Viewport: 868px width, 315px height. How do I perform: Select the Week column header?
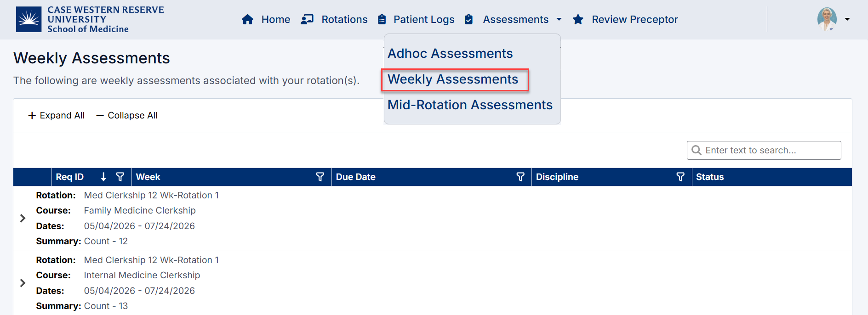(x=148, y=177)
